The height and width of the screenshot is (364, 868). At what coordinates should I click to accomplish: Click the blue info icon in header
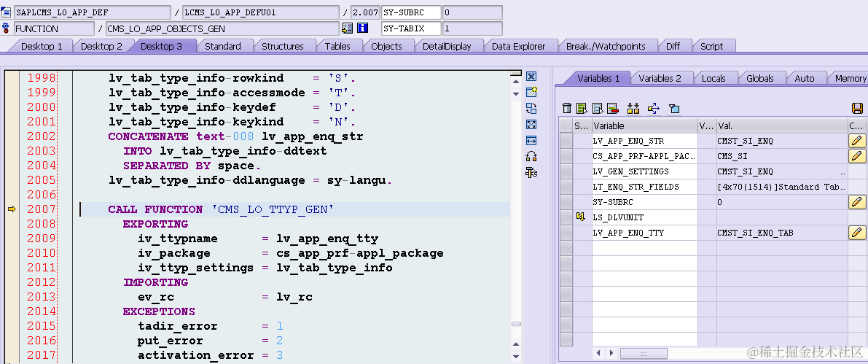pos(363,28)
